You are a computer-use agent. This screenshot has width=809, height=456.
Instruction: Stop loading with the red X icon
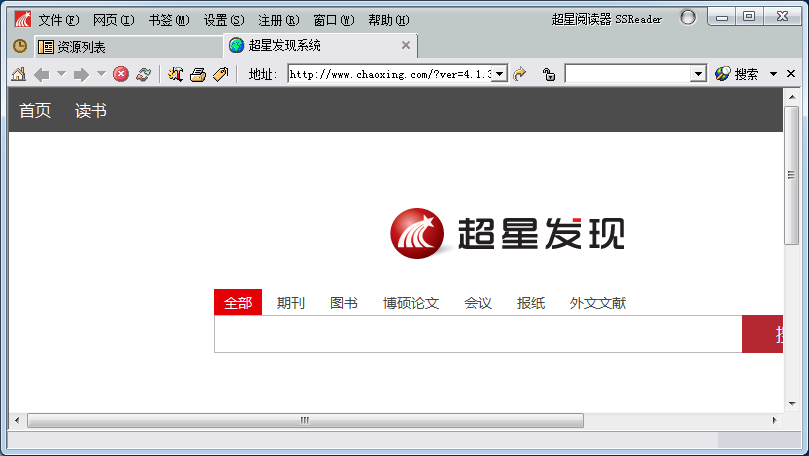pyautogui.click(x=121, y=74)
